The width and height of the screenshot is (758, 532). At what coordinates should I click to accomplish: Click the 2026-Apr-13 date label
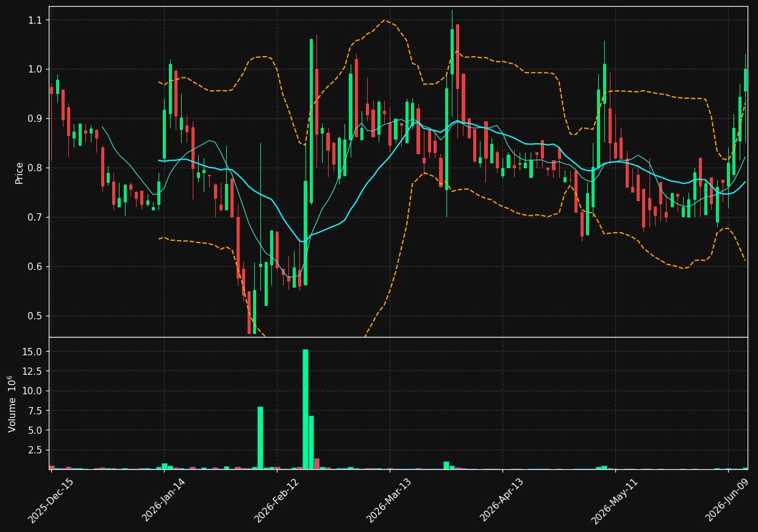coord(502,500)
